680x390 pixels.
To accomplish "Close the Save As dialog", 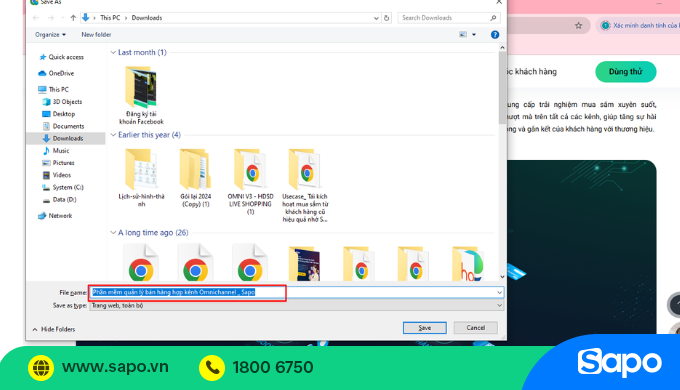I will 499,2.
